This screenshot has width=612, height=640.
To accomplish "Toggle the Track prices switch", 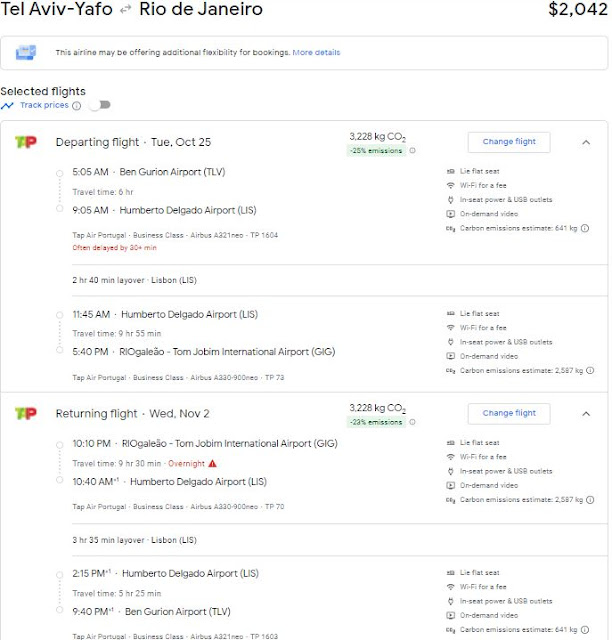I will coord(100,105).
